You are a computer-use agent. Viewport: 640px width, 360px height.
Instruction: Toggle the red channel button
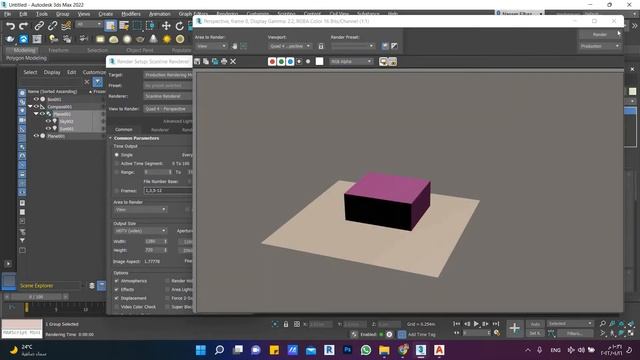(272, 61)
